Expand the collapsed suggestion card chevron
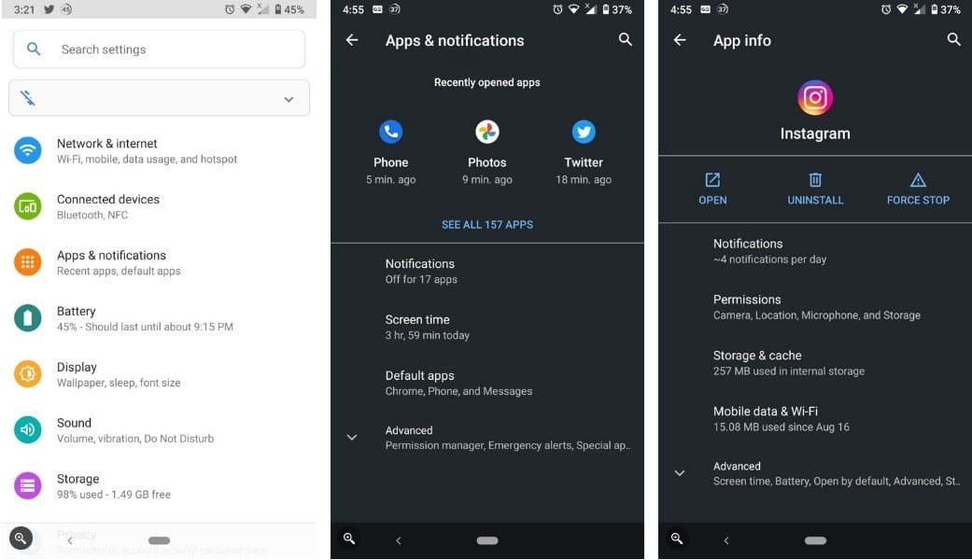This screenshot has width=972, height=560. [x=289, y=99]
